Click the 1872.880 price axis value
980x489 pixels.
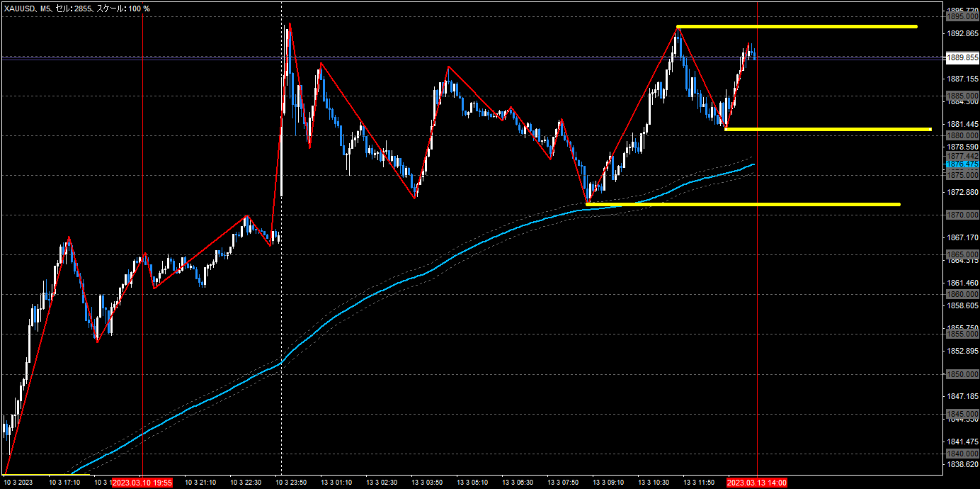(x=962, y=192)
